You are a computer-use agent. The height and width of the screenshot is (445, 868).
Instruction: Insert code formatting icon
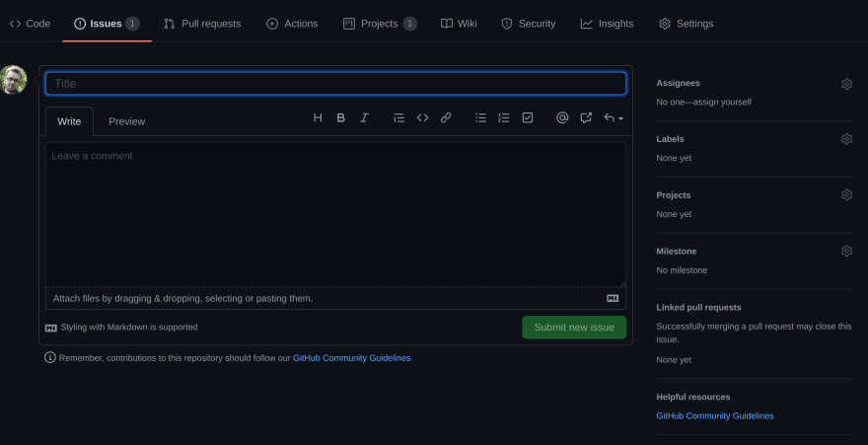422,117
